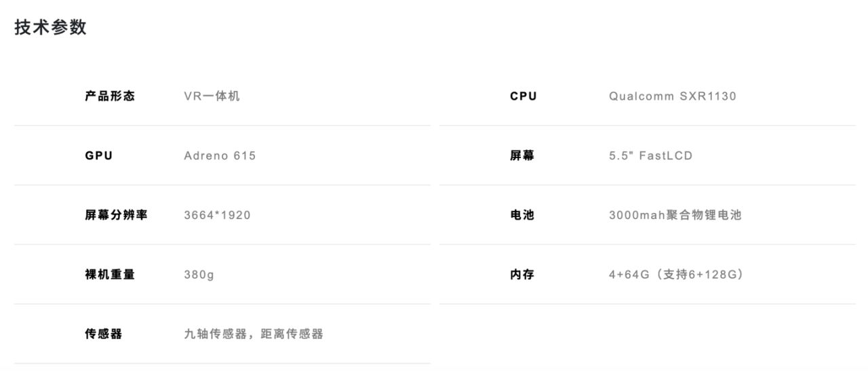Click the Qualcomm SXR1130 value

(672, 96)
